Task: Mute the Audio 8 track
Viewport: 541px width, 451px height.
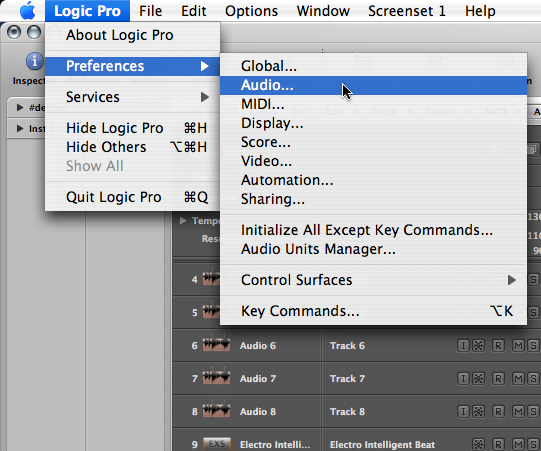Action: [x=518, y=412]
